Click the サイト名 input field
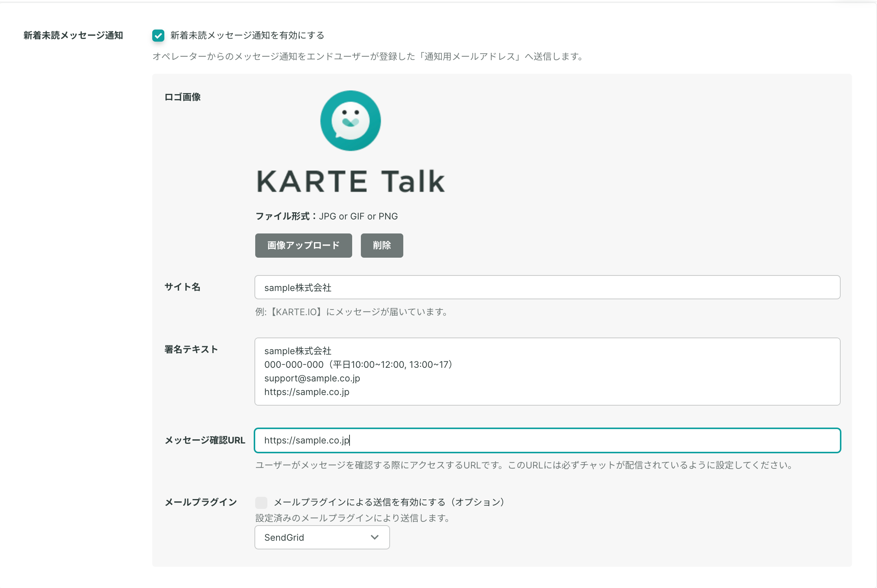 pyautogui.click(x=548, y=288)
